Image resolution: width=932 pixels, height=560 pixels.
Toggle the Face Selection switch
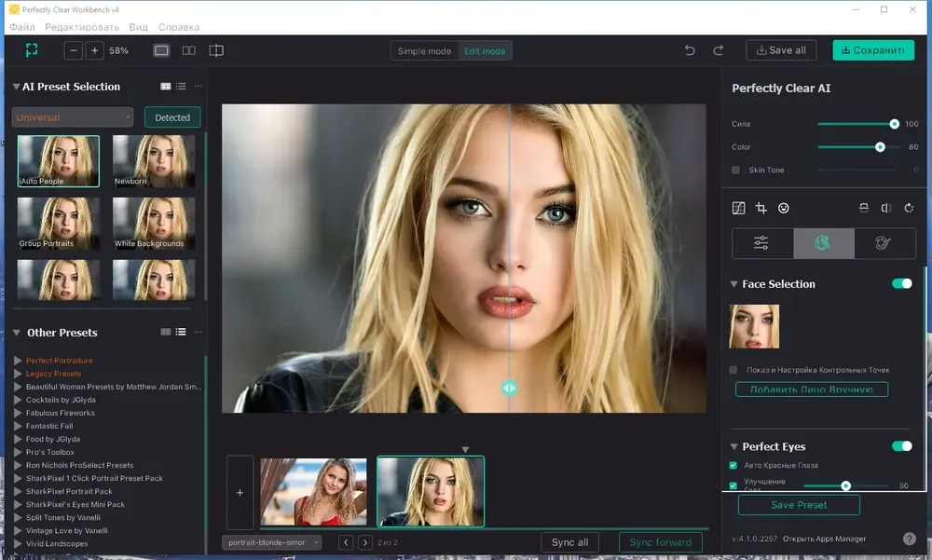pos(901,283)
